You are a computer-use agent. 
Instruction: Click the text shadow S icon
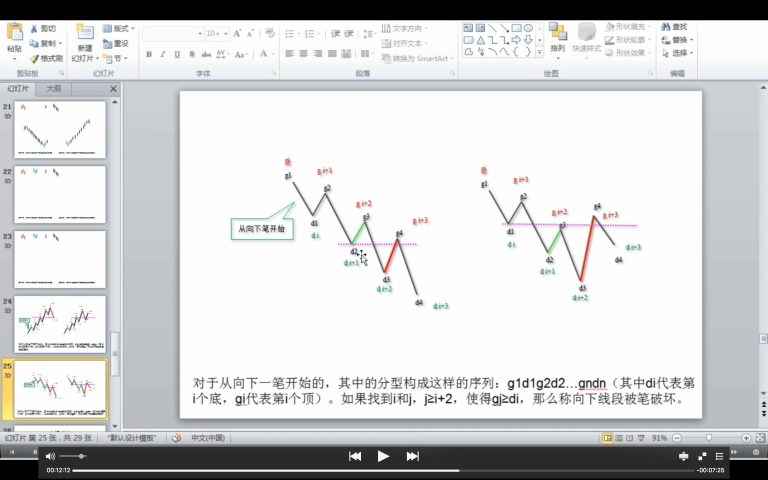coord(191,54)
